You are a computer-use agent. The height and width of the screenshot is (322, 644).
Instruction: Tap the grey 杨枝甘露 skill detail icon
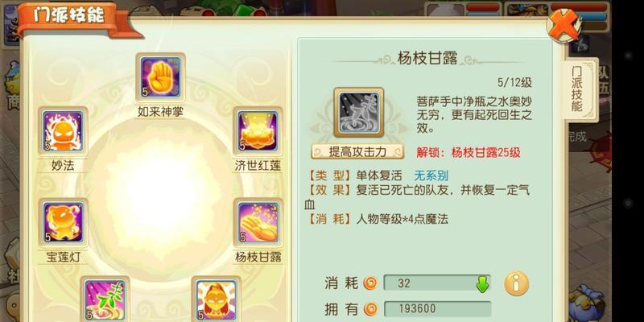(358, 112)
